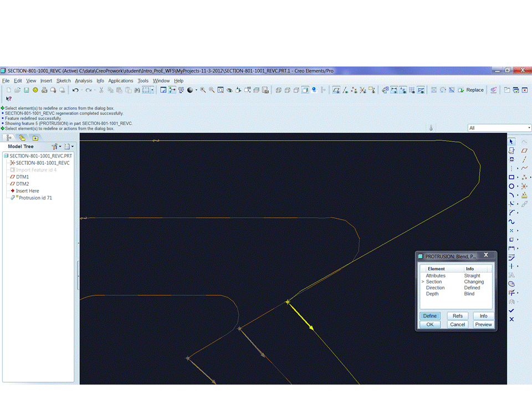
Task: Click the Zoom In magnifier icon
Action: (x=203, y=90)
